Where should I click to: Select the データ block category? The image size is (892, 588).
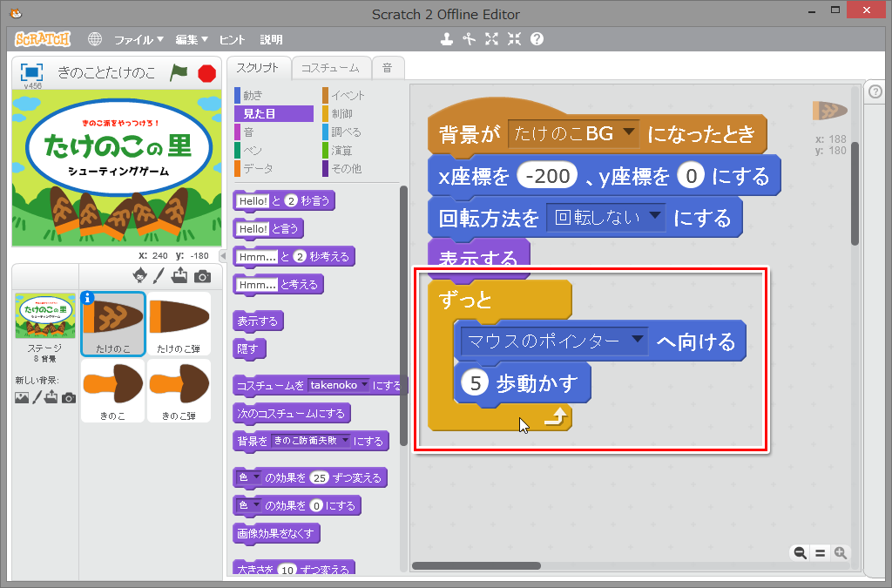[x=274, y=168]
